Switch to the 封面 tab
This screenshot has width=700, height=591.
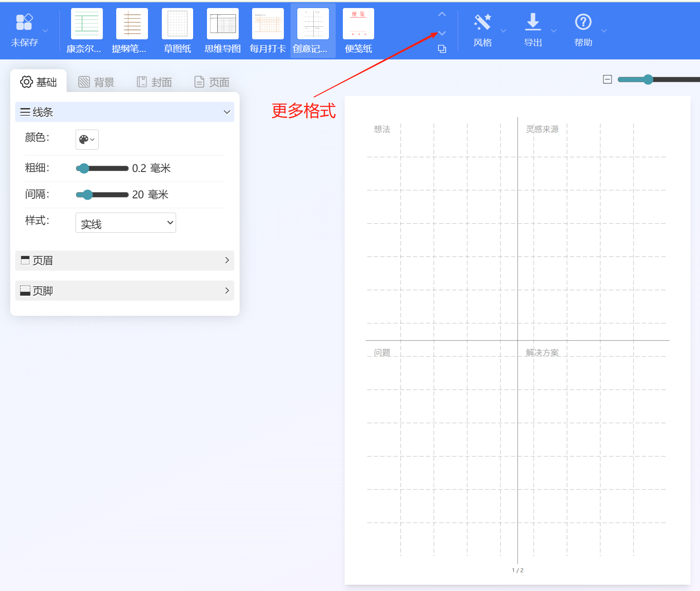tap(154, 82)
